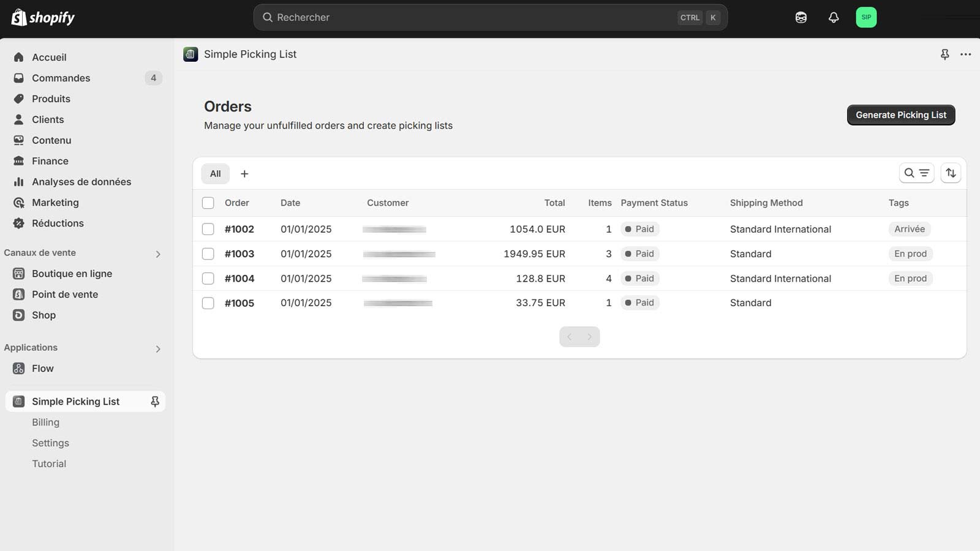
Task: Add a new view with plus icon
Action: point(244,174)
